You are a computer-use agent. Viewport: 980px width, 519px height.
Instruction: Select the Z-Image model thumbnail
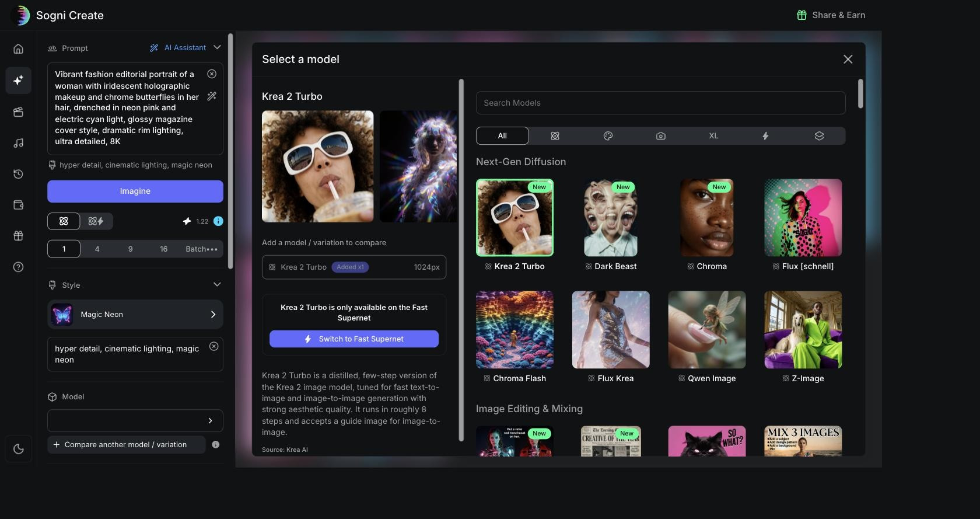(x=803, y=330)
